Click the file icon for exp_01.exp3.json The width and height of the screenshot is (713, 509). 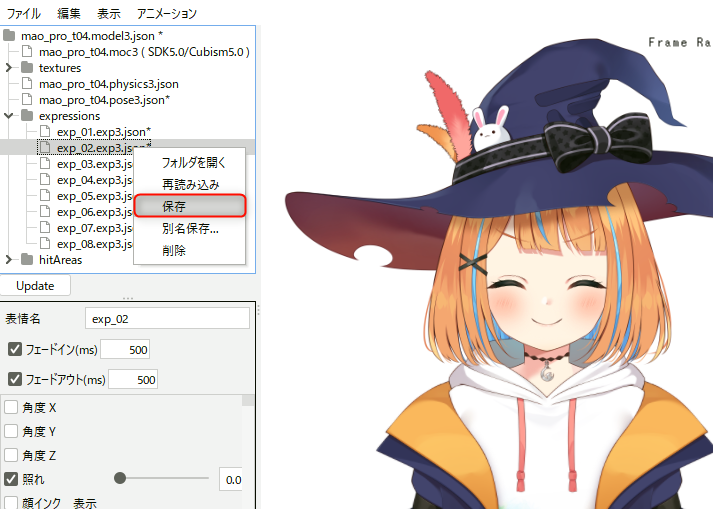tap(46, 132)
